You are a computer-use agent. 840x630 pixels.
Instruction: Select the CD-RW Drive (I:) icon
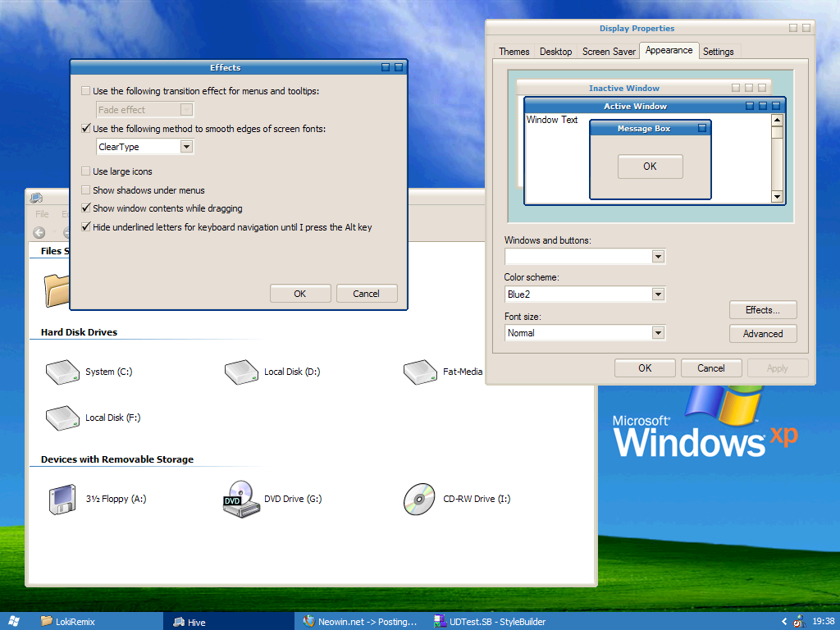pyautogui.click(x=420, y=499)
